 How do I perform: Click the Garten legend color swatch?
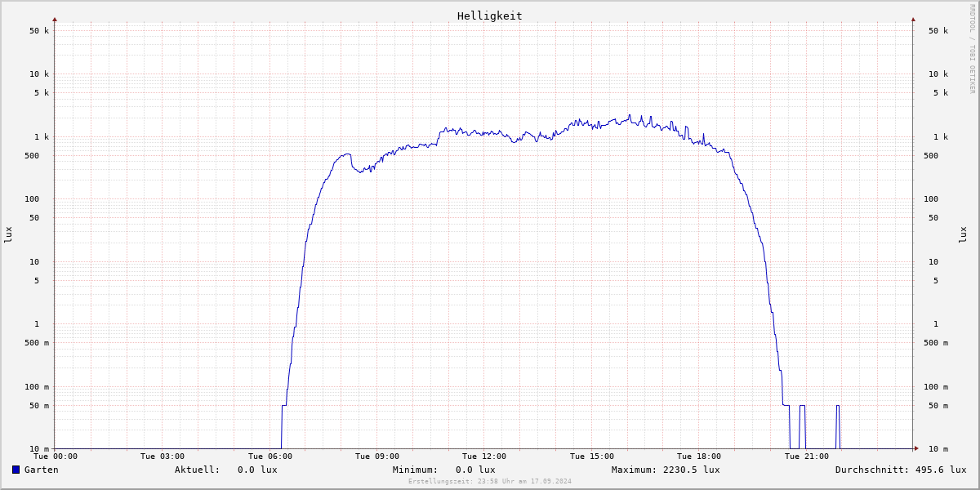[x=16, y=470]
